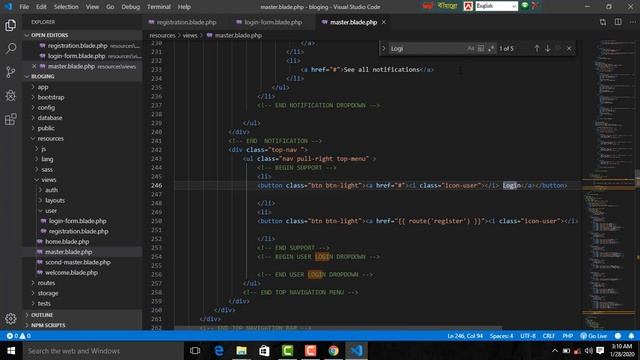The width and height of the screenshot is (640, 360).
Task: Close the master.blade.php tab
Action: [384, 22]
